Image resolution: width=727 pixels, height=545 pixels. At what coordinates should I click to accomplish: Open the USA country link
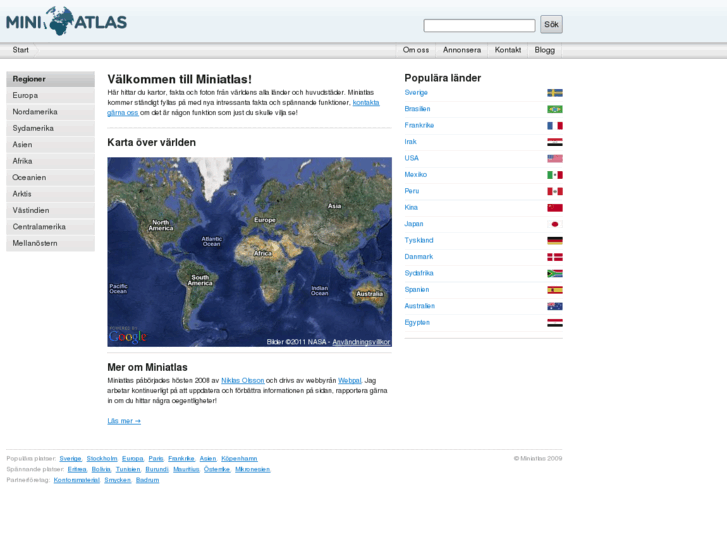pos(411,158)
